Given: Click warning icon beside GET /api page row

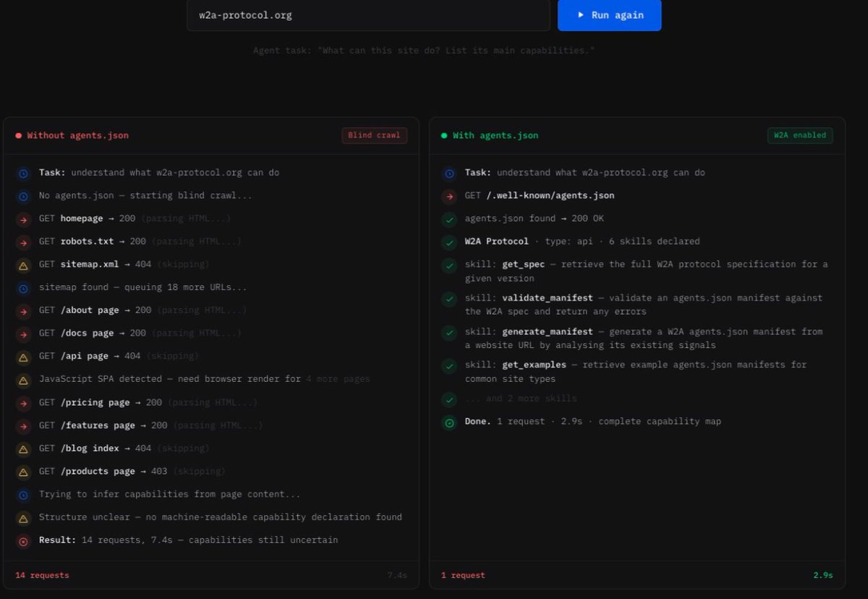Looking at the screenshot, I should (23, 357).
